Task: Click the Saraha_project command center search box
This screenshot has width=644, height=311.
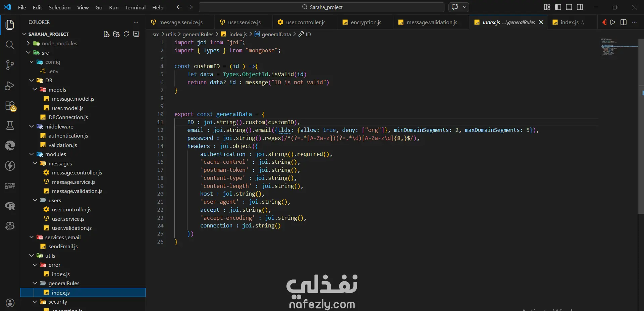Action: tap(322, 7)
